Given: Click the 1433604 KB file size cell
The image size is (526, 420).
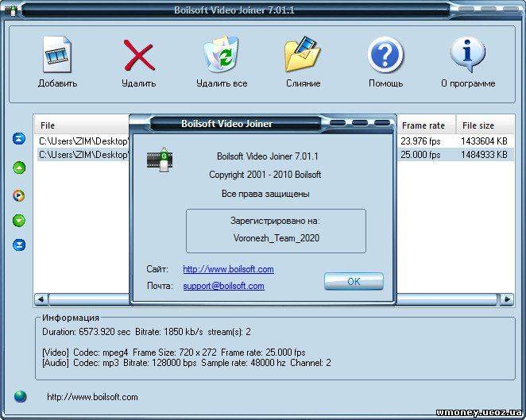Looking at the screenshot, I should (484, 141).
